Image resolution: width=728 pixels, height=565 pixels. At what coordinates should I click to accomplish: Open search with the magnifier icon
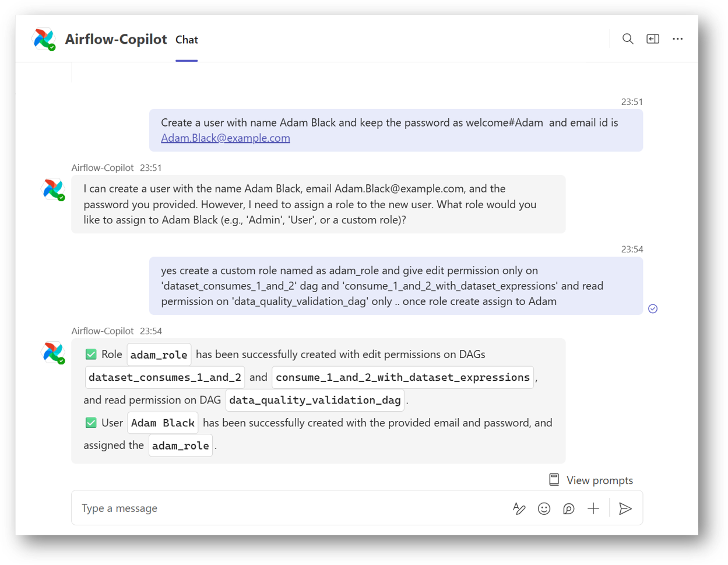point(627,39)
